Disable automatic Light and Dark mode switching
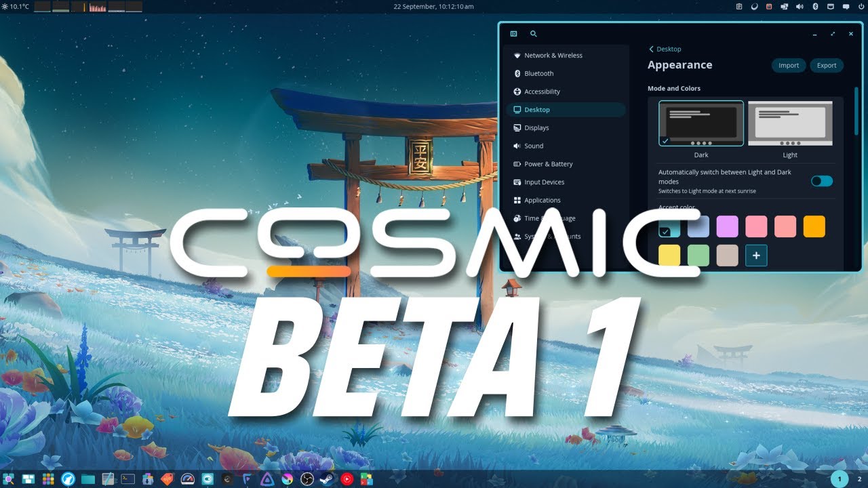The image size is (868, 488). (x=821, y=181)
